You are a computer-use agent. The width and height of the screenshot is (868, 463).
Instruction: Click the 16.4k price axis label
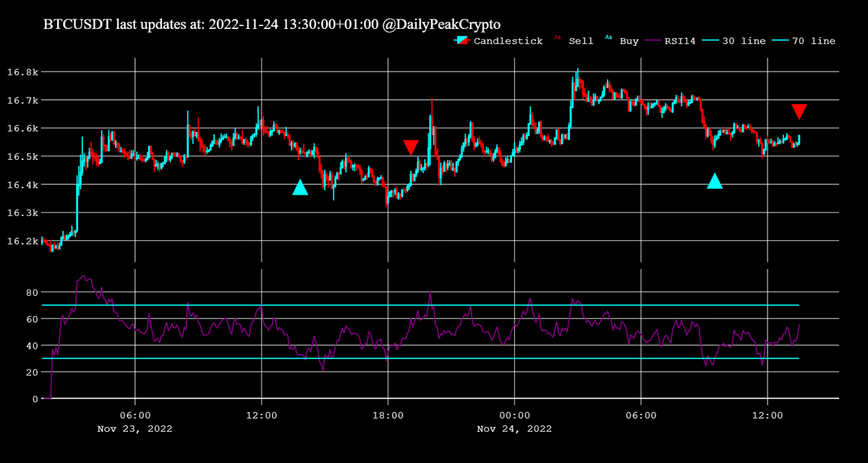(22, 184)
